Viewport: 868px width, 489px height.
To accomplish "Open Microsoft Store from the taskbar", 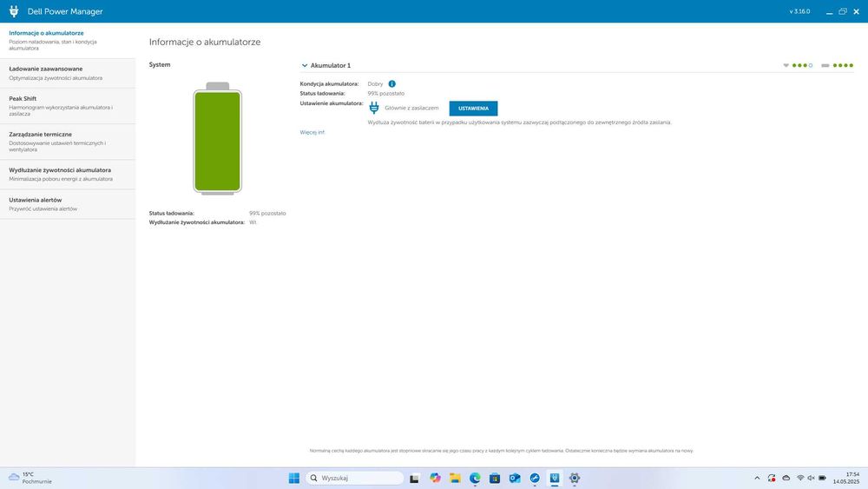I will pos(495,478).
